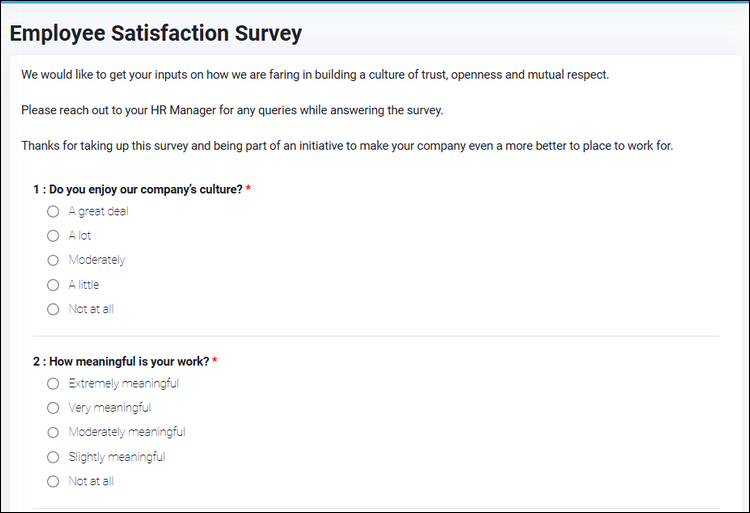Click the 'Thanks for taking up this survey' paragraph

(x=347, y=146)
